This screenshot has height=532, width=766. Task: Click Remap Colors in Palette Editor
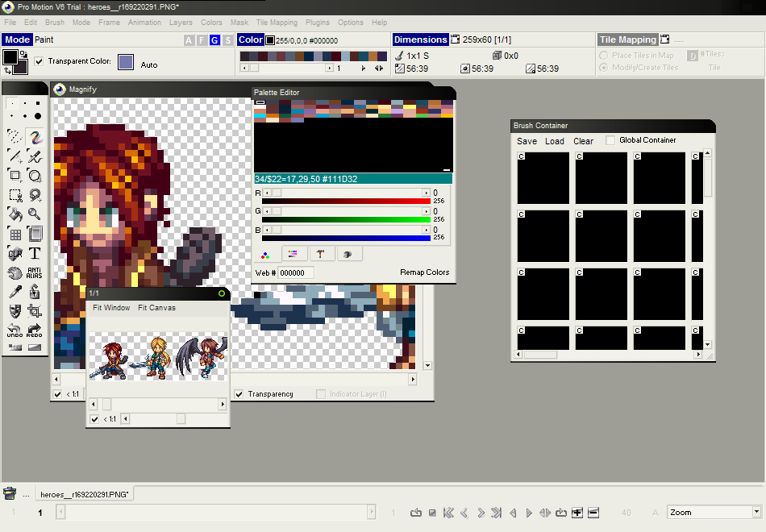[424, 272]
